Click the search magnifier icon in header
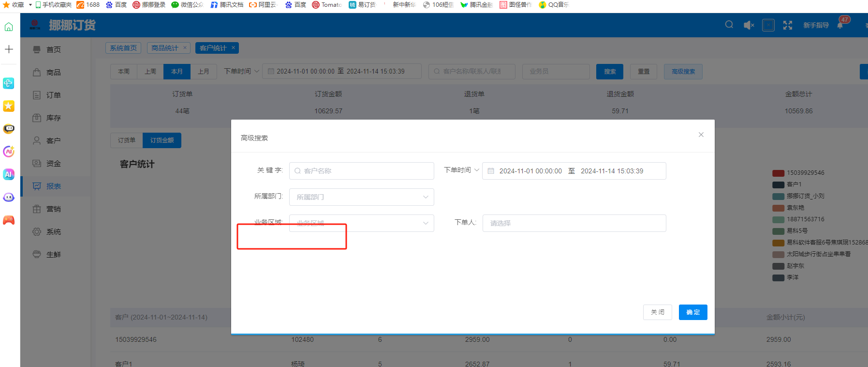Image resolution: width=868 pixels, height=367 pixels. point(729,25)
